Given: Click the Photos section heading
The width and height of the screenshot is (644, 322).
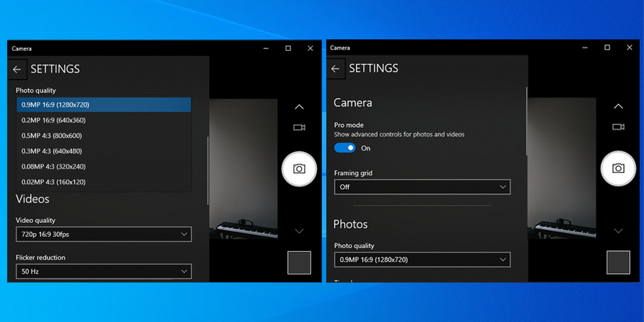Looking at the screenshot, I should tap(350, 225).
